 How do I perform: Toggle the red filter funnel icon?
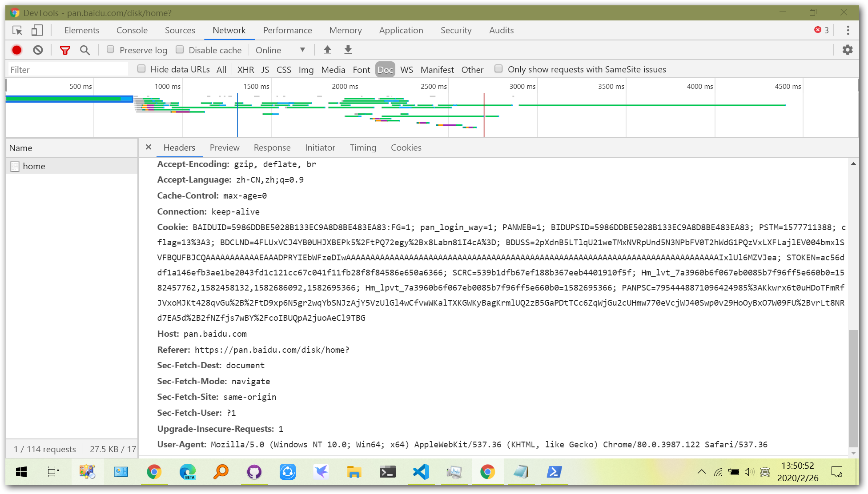pos(65,50)
